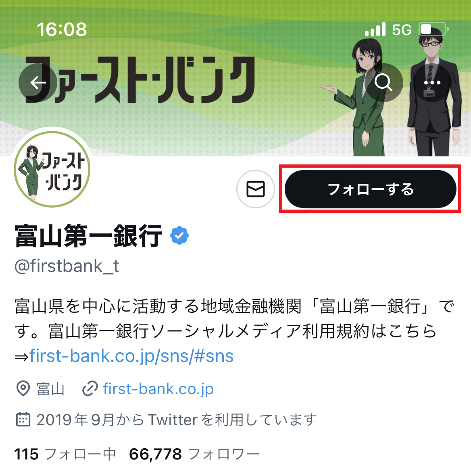Tap the battery status icon
This screenshot has height=476, width=471.
(433, 29)
